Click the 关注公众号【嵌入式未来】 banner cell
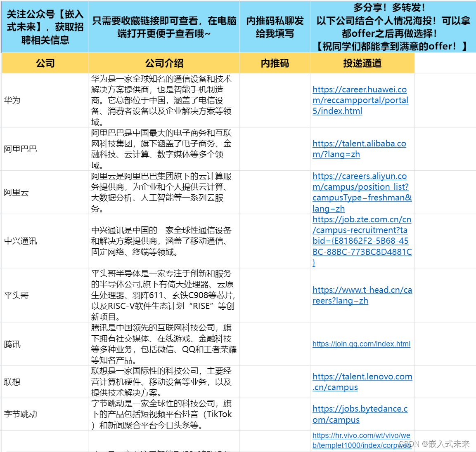Viewport: 476px width, 452px height. [x=45, y=27]
